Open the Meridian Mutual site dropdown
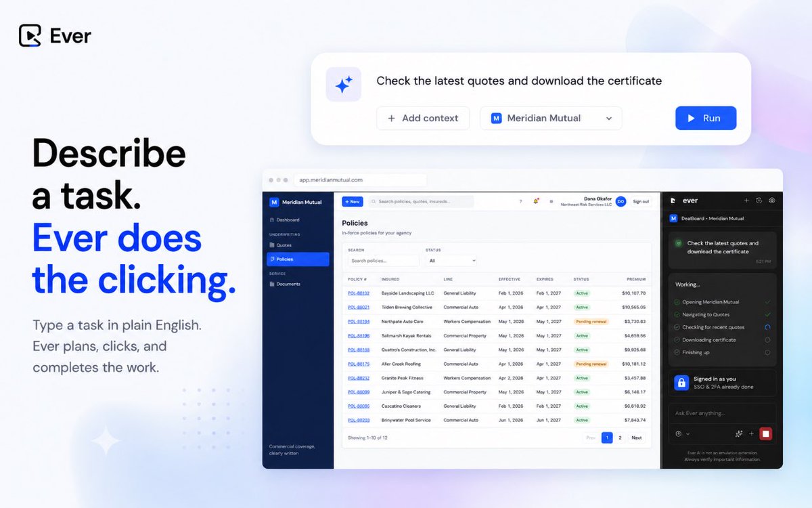 [x=551, y=118]
